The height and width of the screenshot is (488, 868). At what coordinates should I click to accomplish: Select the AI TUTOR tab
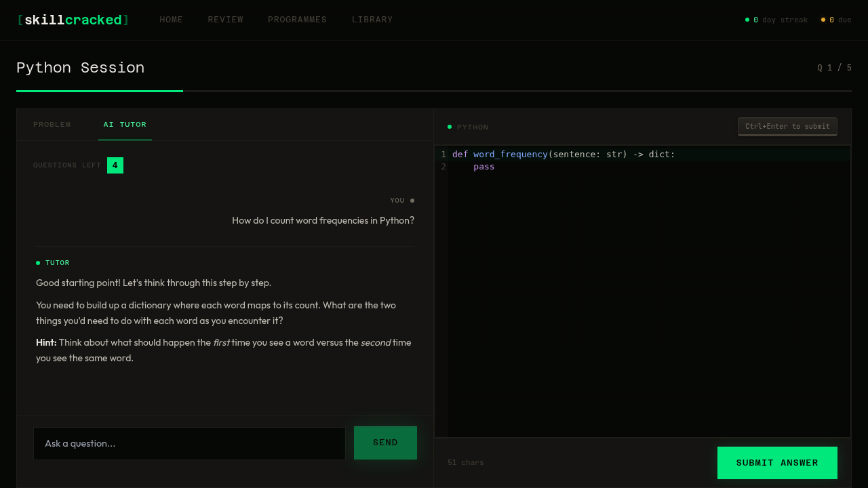pyautogui.click(x=125, y=125)
